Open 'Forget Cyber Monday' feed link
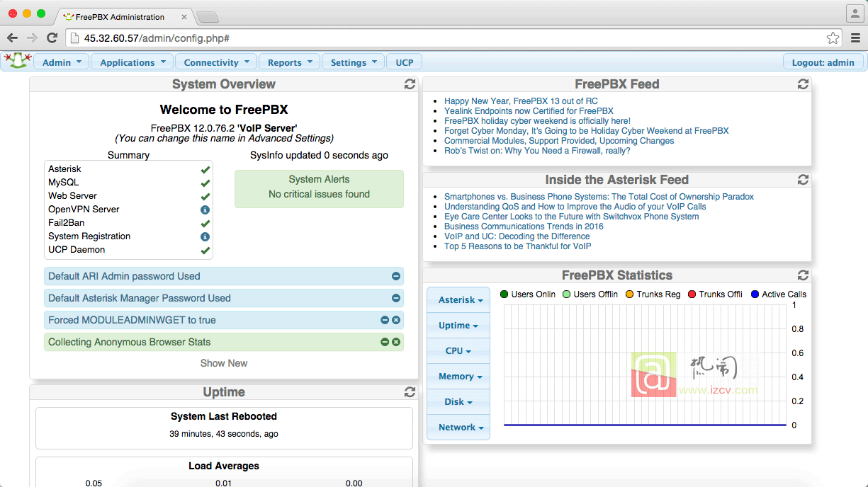The image size is (868, 487). point(586,131)
